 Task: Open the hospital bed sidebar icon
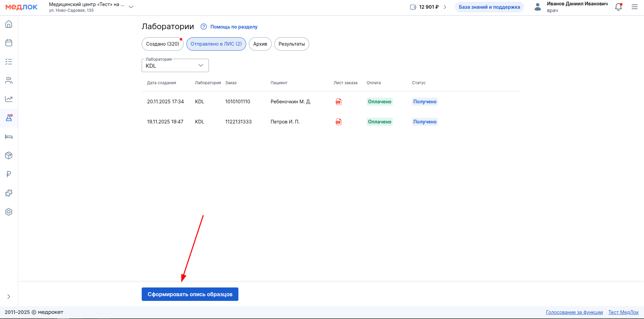9,137
